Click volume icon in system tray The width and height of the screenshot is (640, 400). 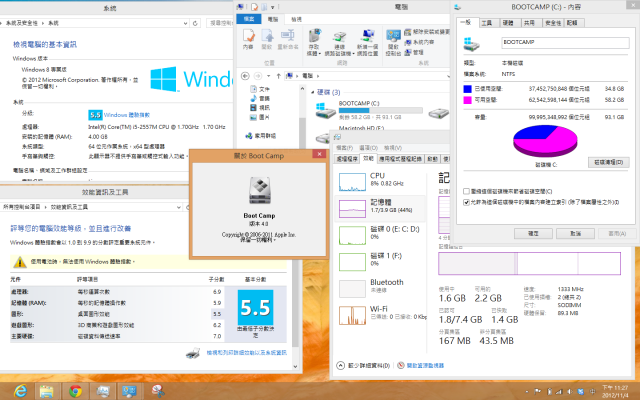click(x=569, y=391)
